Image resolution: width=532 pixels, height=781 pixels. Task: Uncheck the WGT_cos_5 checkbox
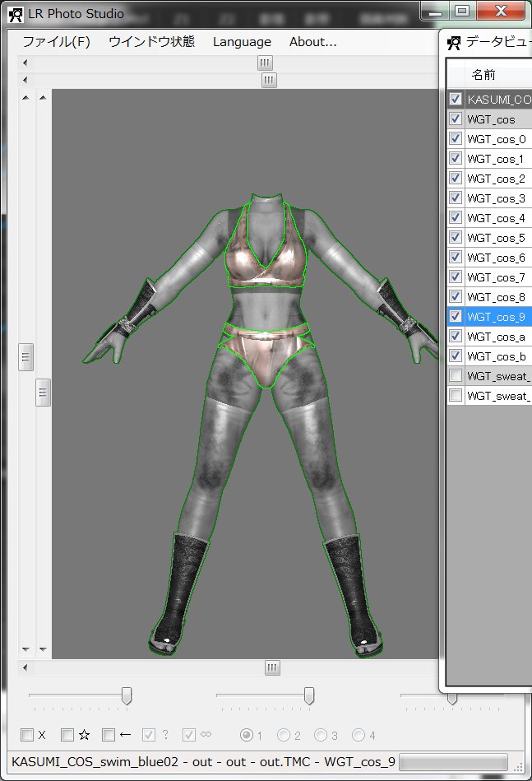(456, 237)
